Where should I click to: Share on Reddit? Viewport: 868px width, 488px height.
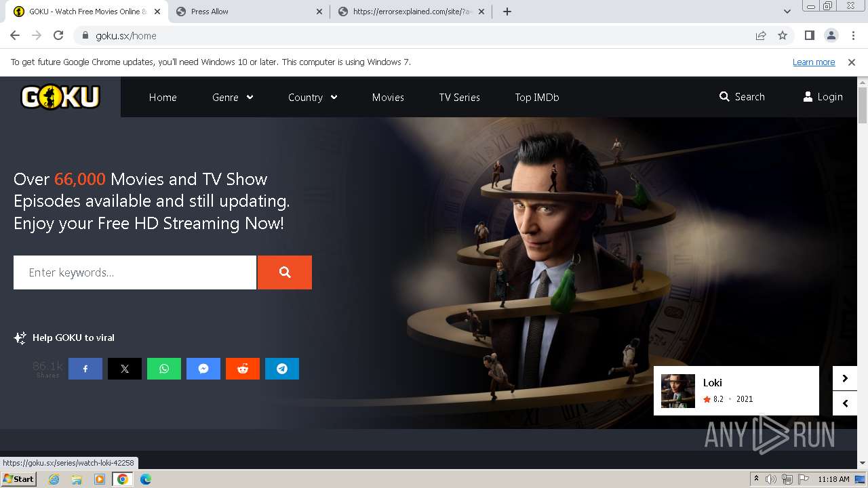pos(243,369)
